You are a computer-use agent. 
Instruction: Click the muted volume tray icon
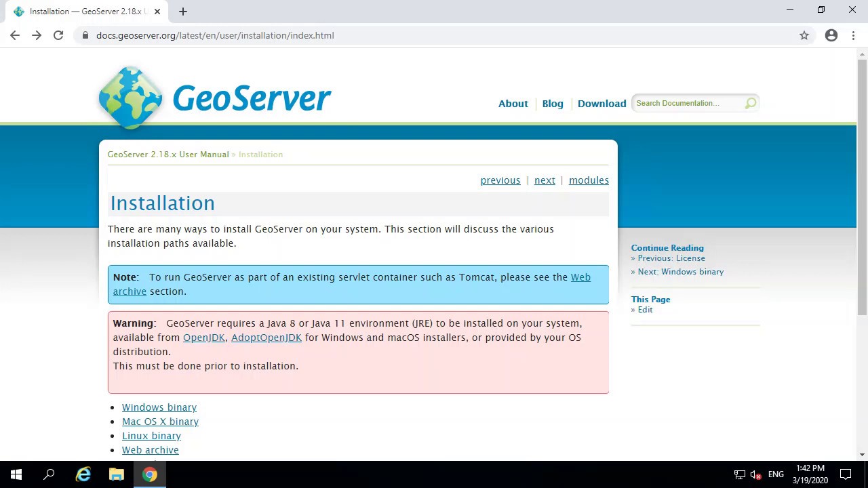755,474
